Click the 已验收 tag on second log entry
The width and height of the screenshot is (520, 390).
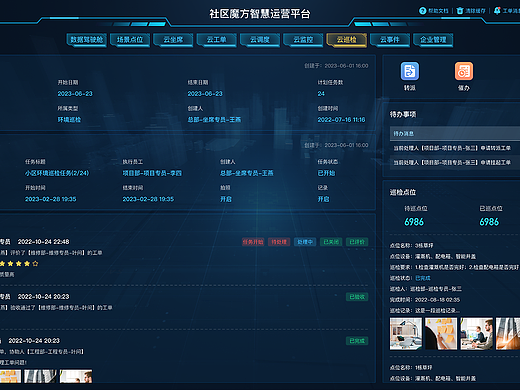click(x=357, y=297)
